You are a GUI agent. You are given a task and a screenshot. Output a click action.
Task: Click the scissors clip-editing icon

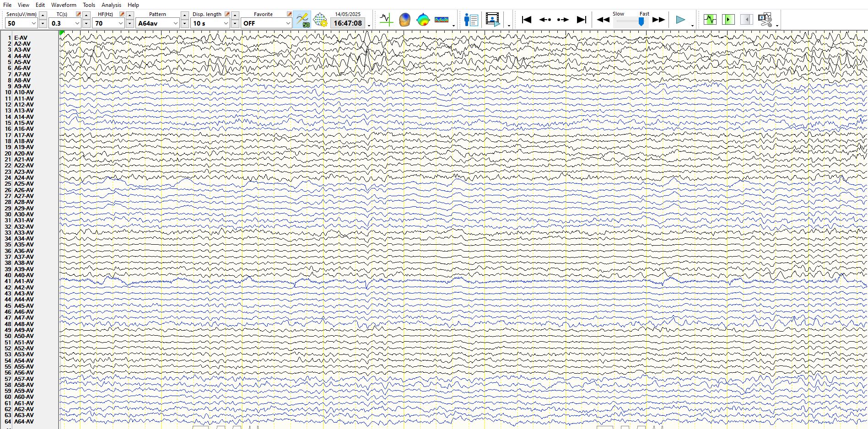pos(765,20)
